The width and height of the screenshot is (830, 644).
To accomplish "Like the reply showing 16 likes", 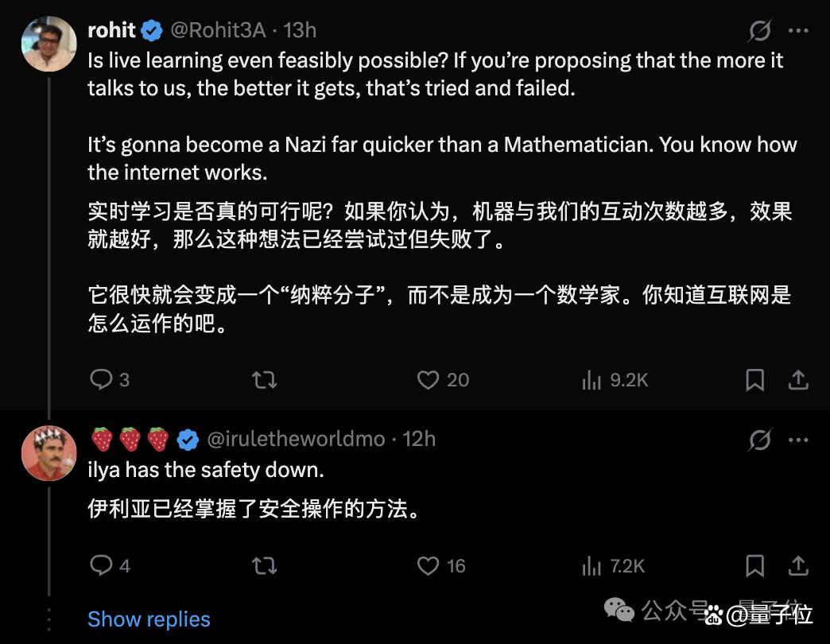I will click(x=428, y=566).
